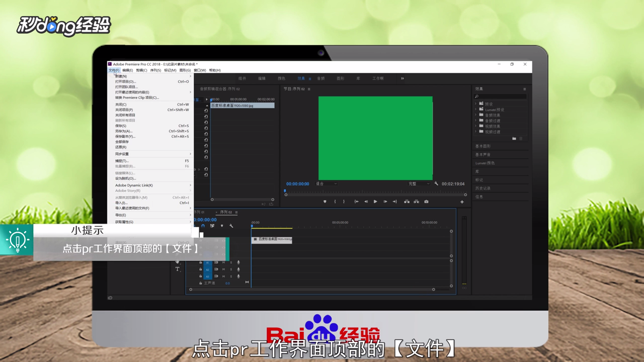
Task: Play the sequence in Program monitor
Action: tap(375, 202)
